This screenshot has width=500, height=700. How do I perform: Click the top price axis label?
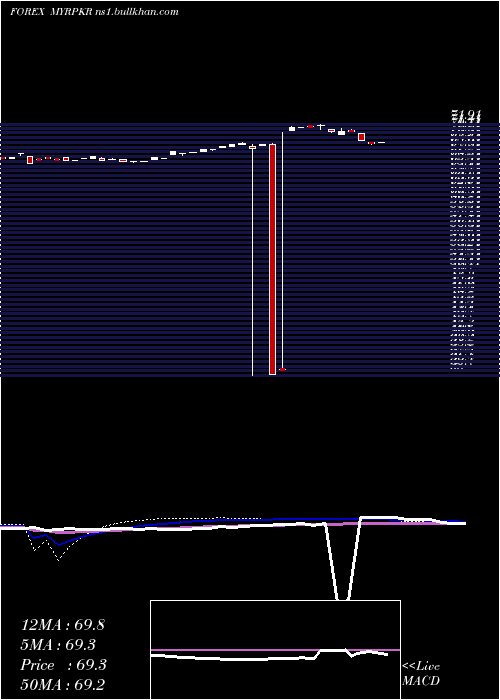tap(466, 117)
